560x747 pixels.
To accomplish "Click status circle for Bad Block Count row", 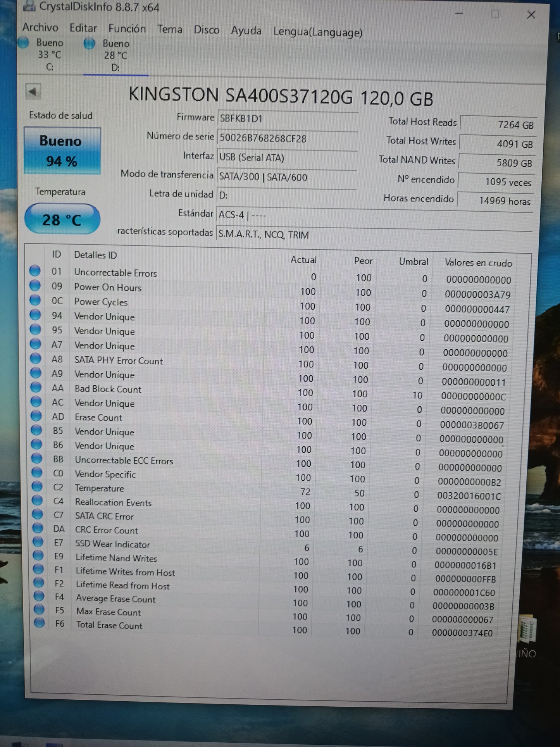I will 36,387.
